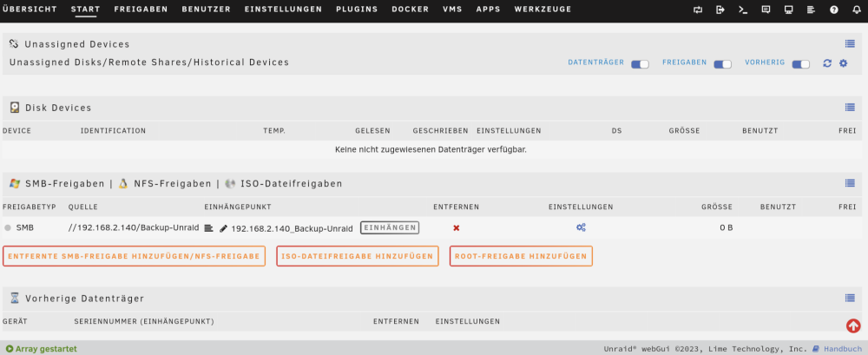
Task: Click the FREIGABETYP column header
Action: (30, 207)
